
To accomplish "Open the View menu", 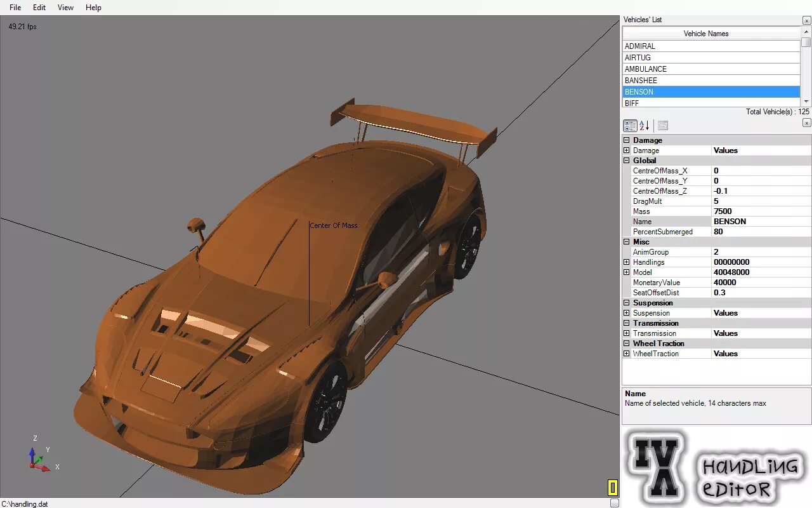I will pyautogui.click(x=65, y=8).
